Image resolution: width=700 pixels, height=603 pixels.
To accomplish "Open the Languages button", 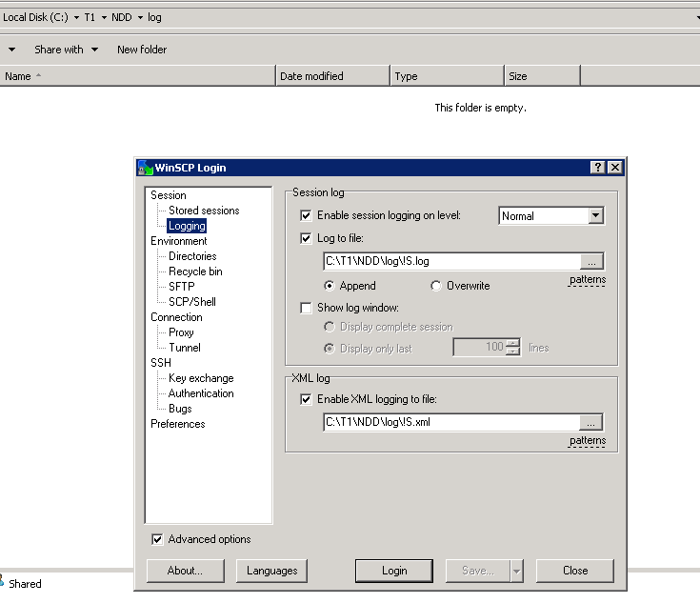I will point(271,571).
